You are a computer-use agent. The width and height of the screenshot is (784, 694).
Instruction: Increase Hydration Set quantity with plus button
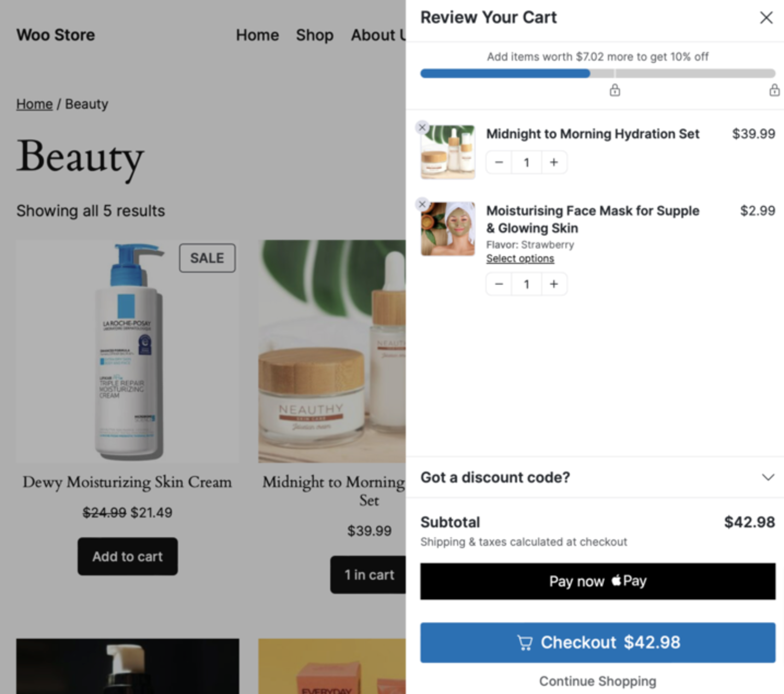[554, 162]
